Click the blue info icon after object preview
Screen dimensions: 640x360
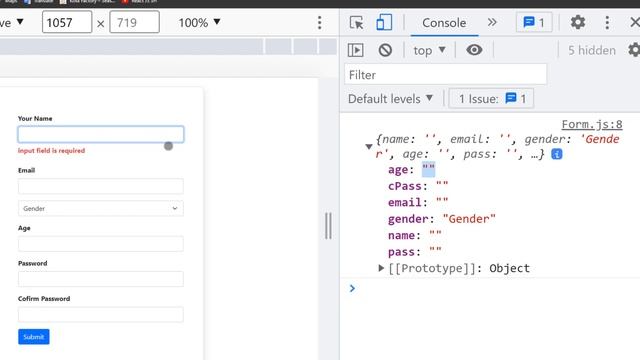coord(556,154)
